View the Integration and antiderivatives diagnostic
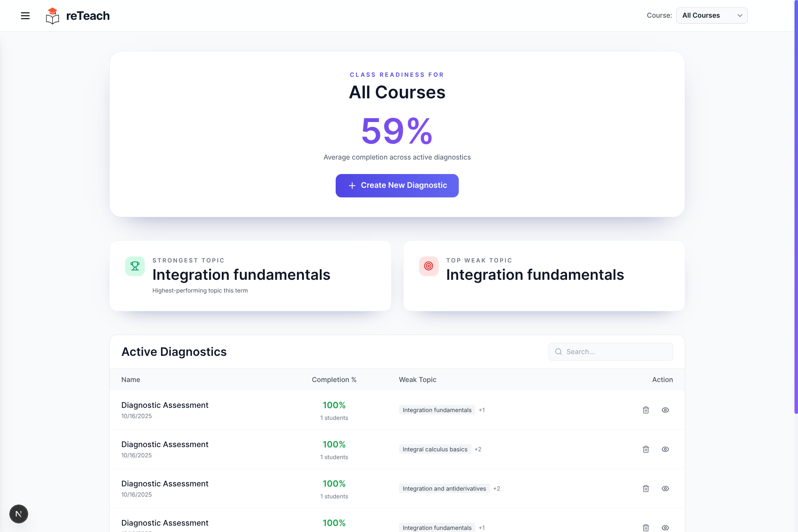 (665, 488)
